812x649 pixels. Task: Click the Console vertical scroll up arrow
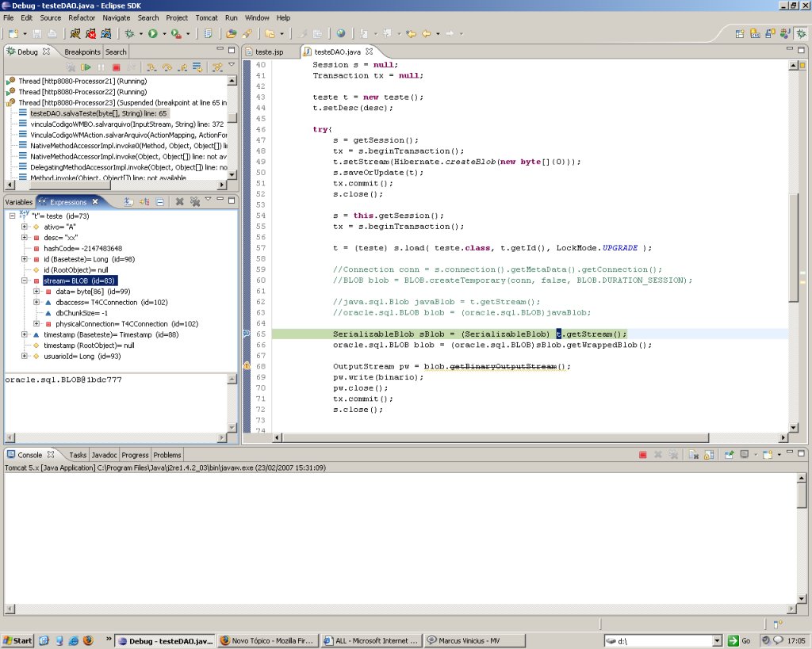[x=802, y=478]
